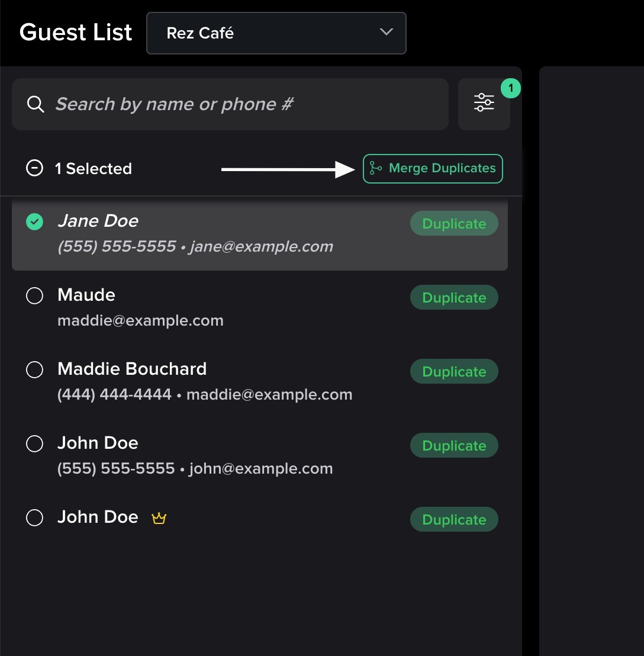Click the search magnifier icon
644x656 pixels.
[36, 104]
